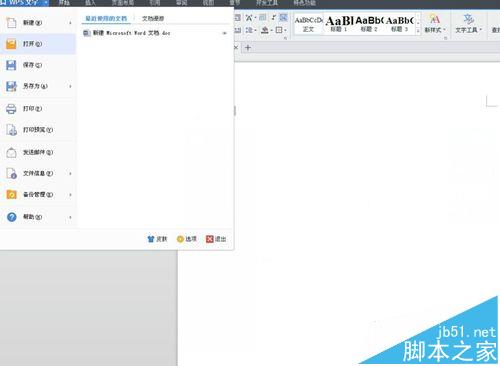Click the line spacing icon
The height and width of the screenshot is (366, 500).
(x=248, y=30)
